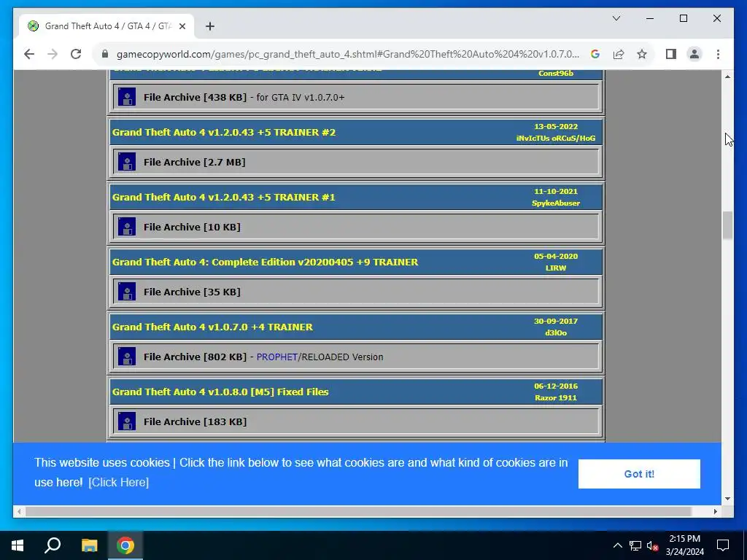Viewport: 747px width, 560px height.
Task: Open the PROPHET link
Action: pyautogui.click(x=276, y=357)
